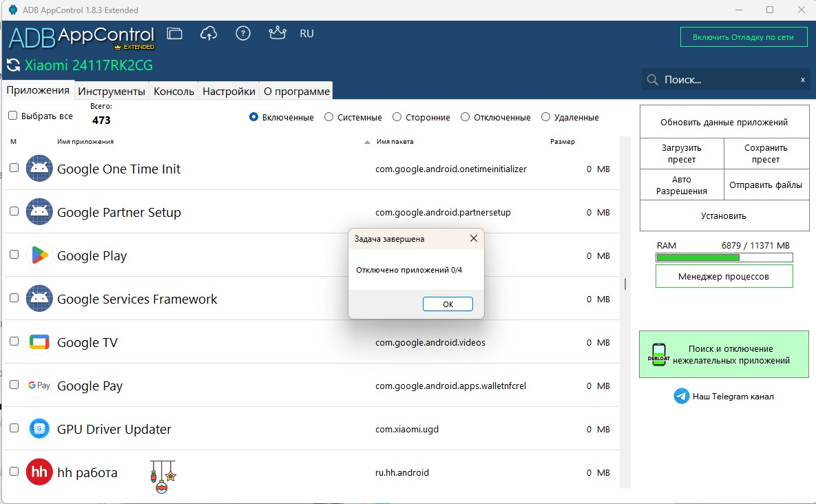Open the Настройки tab
816x504 pixels.
pos(229,91)
